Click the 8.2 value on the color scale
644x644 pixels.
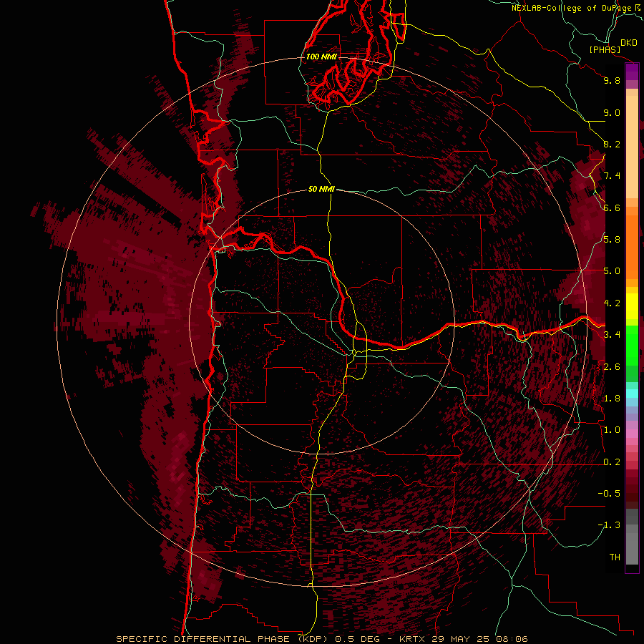tap(612, 144)
